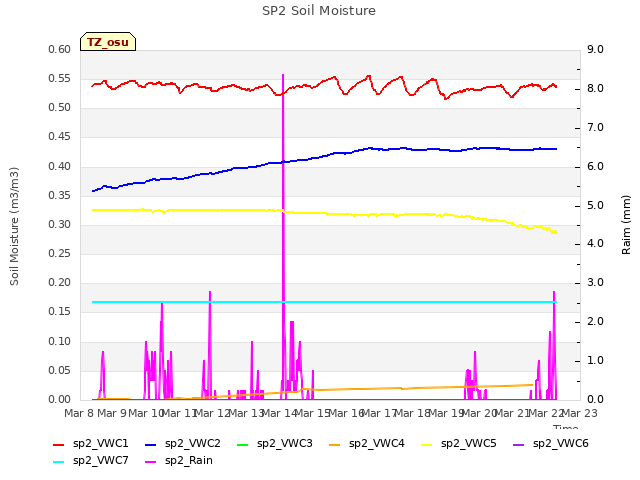The height and width of the screenshot is (480, 640).
Task: Click the 0.25 left axis value
Action: [60, 253]
